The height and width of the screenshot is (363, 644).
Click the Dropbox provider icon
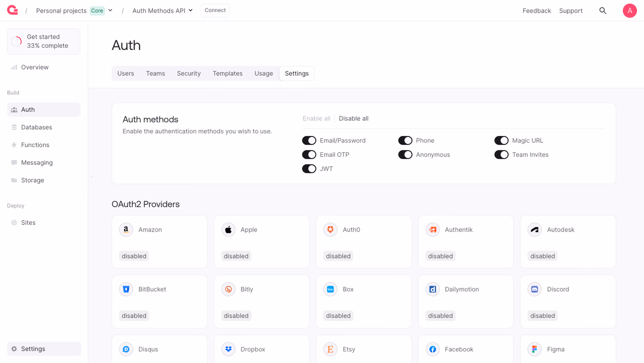tap(228, 349)
